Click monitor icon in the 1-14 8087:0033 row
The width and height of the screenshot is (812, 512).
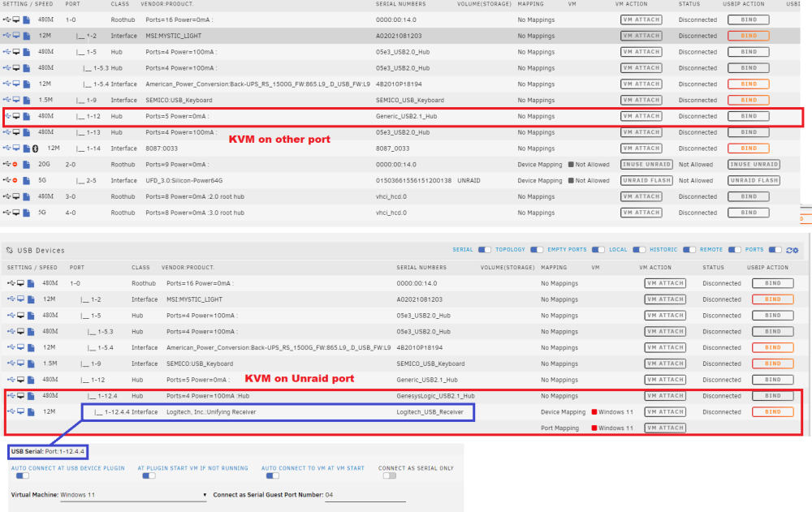tap(16, 148)
